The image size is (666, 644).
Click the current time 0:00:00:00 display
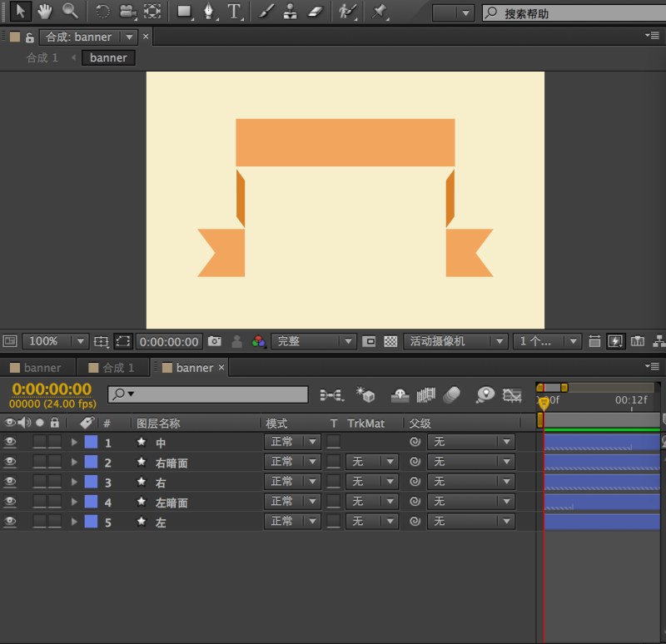click(x=52, y=389)
